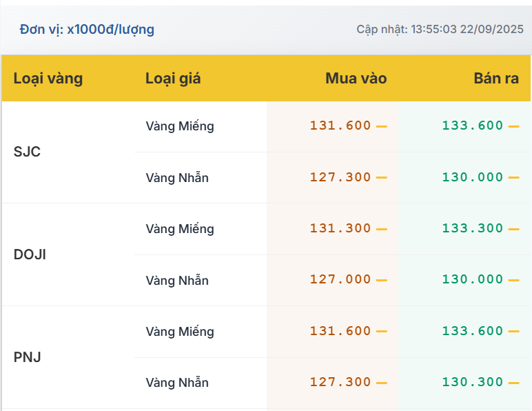Viewport: 532px width, 411px height.
Task: Click the "Bán ra" column header
Action: [496, 79]
